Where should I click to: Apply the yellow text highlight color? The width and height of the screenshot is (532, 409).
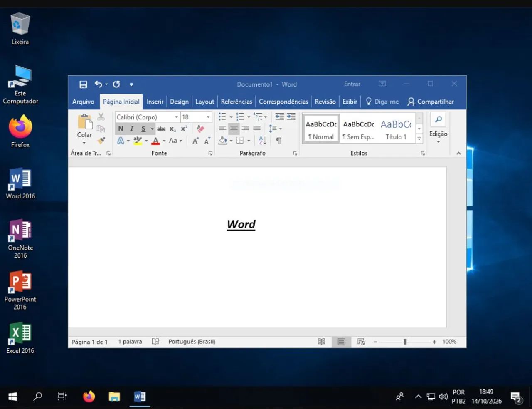point(138,141)
